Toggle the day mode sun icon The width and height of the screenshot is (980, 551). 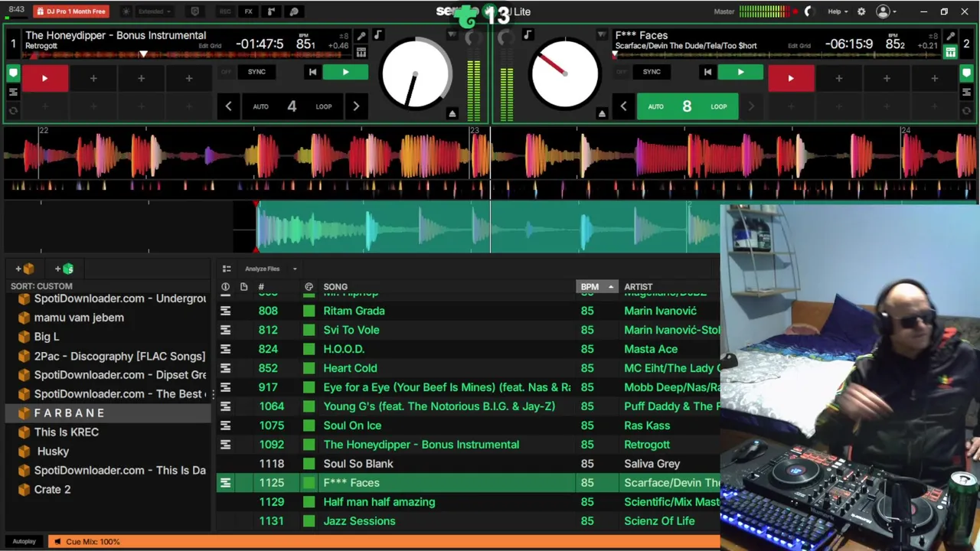(126, 11)
